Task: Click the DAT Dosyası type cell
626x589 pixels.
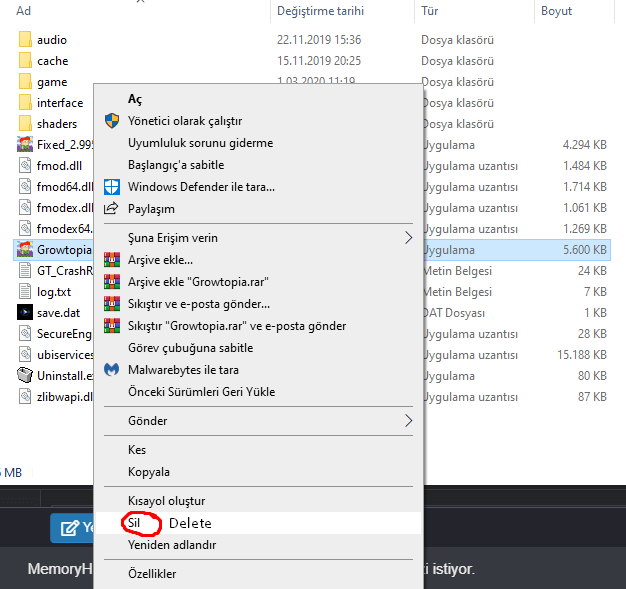Action: (453, 313)
